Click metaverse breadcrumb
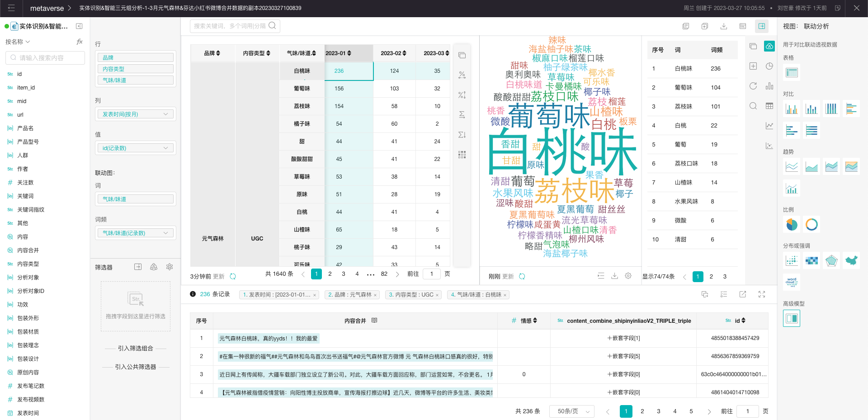 (47, 8)
